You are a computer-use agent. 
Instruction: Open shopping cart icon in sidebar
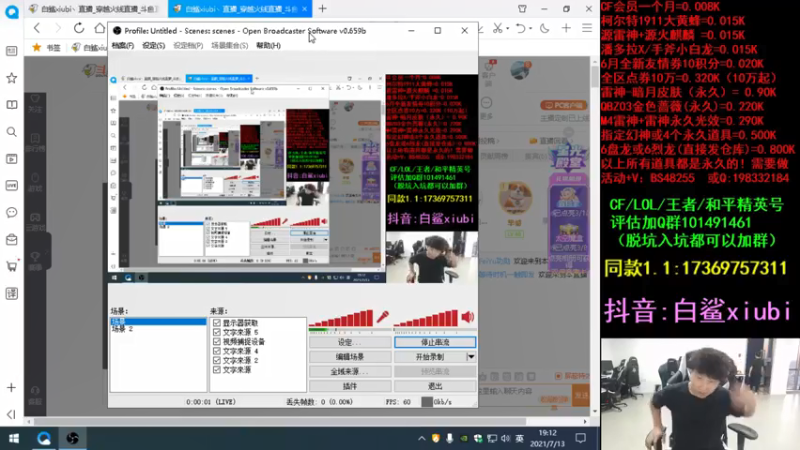(x=11, y=266)
